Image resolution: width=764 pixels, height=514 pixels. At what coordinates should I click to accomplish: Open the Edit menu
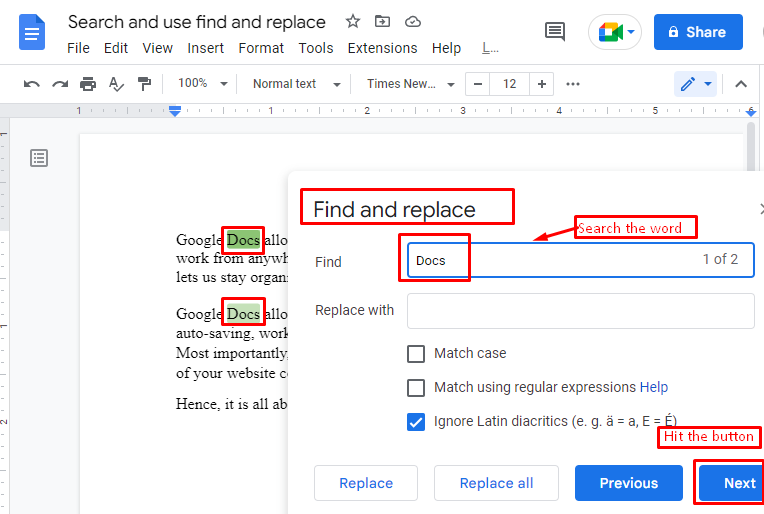(115, 48)
